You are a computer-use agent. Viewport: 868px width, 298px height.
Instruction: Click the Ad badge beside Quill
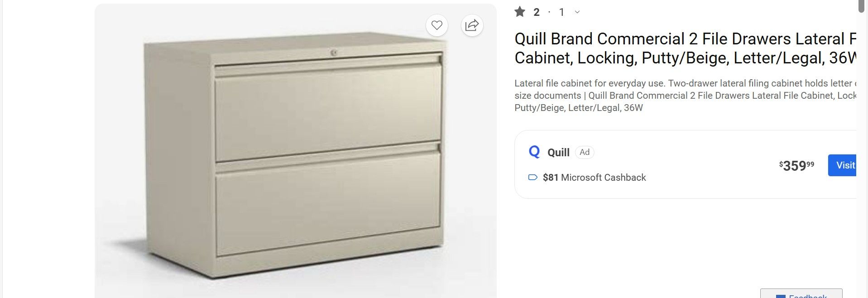pos(585,152)
